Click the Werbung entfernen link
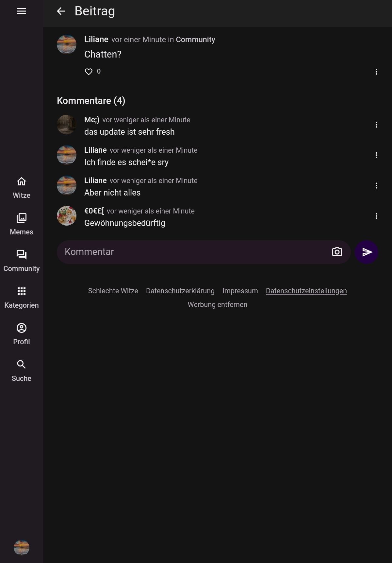This screenshot has height=563, width=392. (x=217, y=304)
